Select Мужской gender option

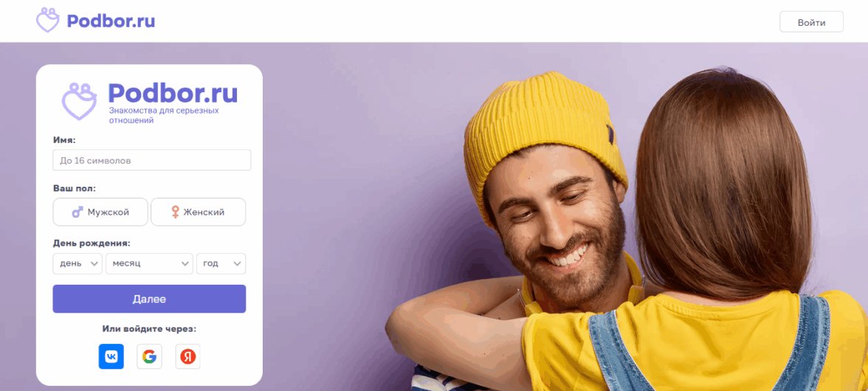100,212
